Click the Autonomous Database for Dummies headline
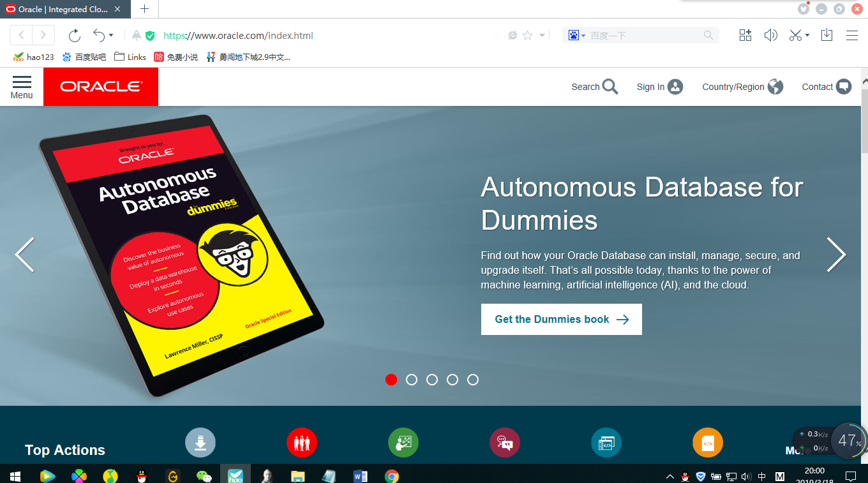This screenshot has height=483, width=868. click(642, 204)
